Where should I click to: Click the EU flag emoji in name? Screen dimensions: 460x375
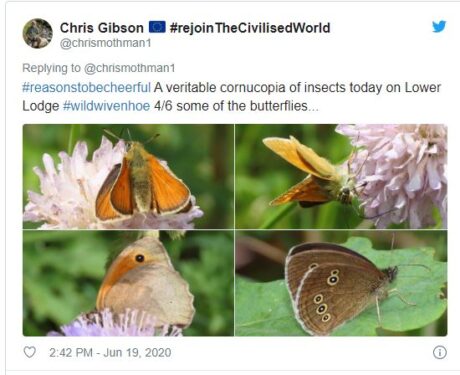(157, 27)
